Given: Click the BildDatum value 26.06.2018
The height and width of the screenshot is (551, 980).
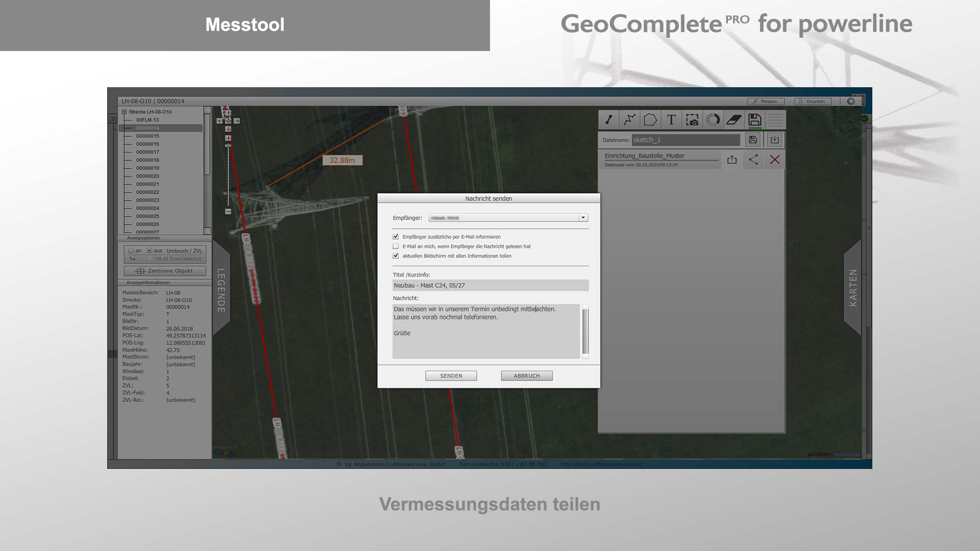Looking at the screenshot, I should click(179, 329).
